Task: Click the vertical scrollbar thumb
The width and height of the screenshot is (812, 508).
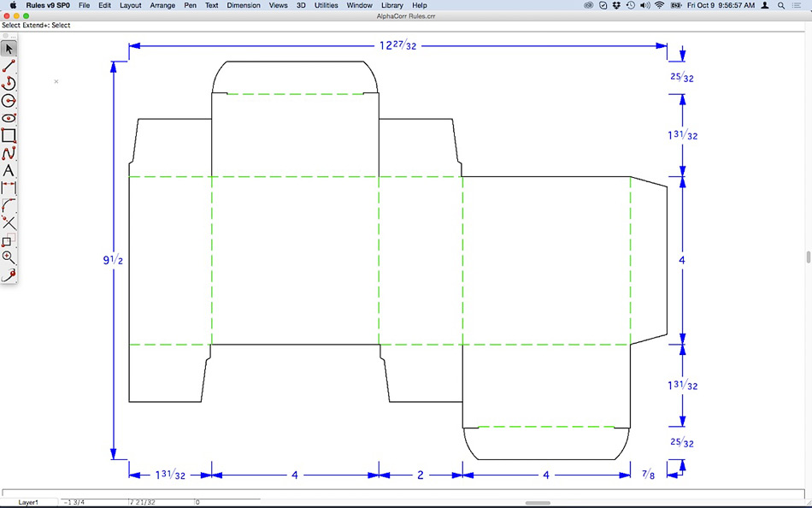Action: point(808,257)
